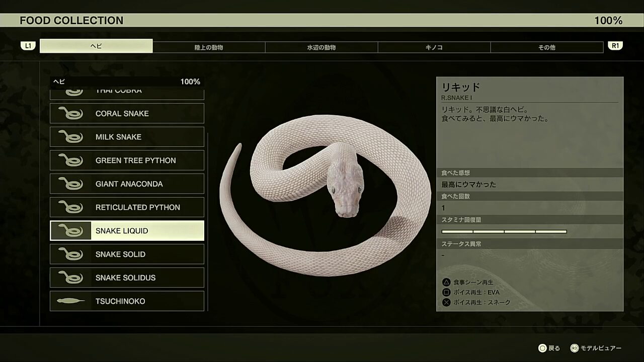Play voice ボイス再生：スネーク
This screenshot has height=362, width=644.
(482, 302)
